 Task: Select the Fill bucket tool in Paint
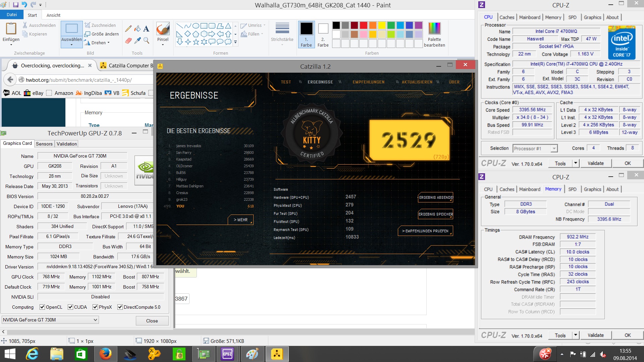(137, 29)
